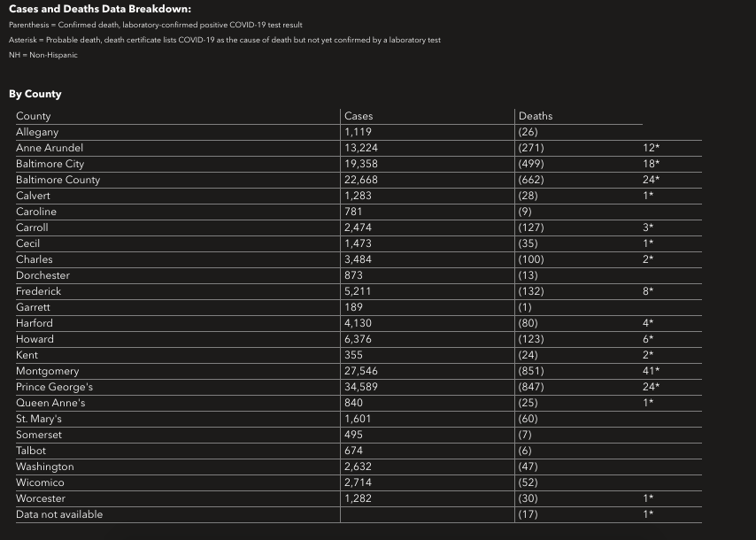This screenshot has height=540, width=756.
Task: Click Anne Arundel's case count 13,224
Action: click(361, 148)
